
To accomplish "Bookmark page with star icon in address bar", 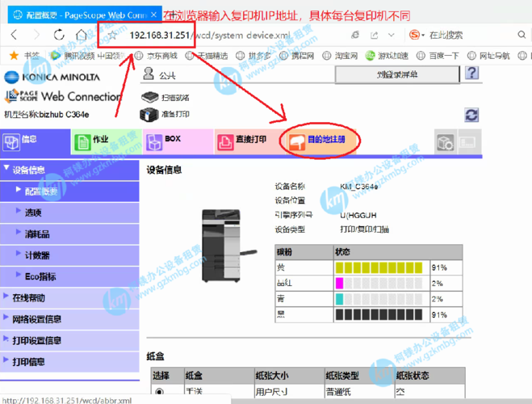I will (112, 35).
